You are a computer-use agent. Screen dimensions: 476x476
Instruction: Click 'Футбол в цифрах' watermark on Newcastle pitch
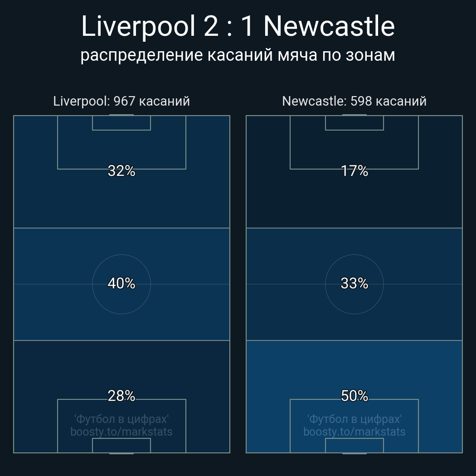(x=354, y=419)
